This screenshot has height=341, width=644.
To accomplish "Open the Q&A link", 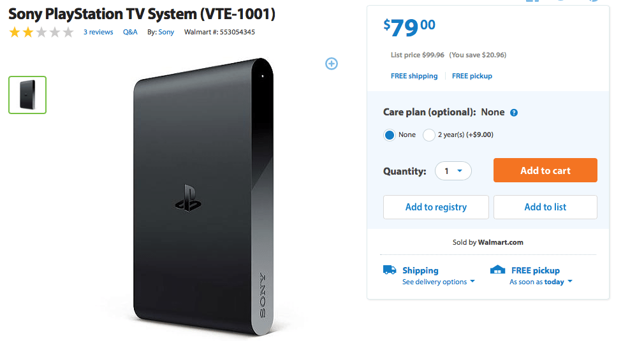I will coord(130,32).
